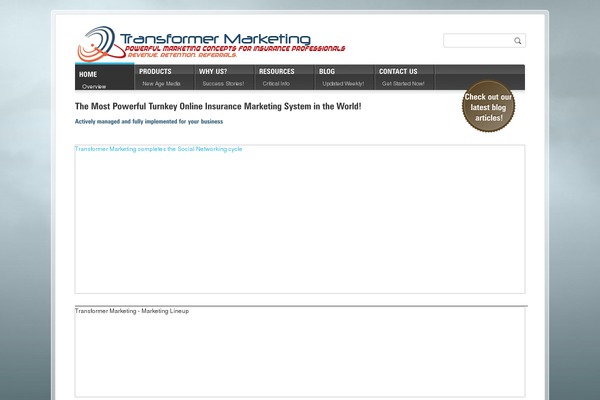
Task: Click 'Actively managed and fully implemented' subheading
Action: click(x=149, y=121)
